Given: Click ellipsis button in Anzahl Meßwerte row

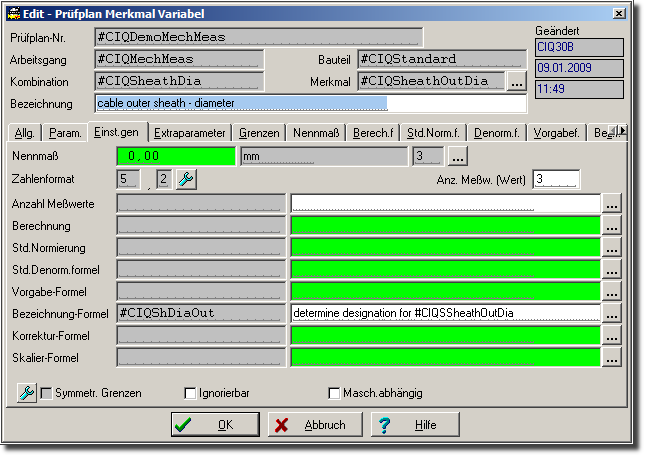Looking at the screenshot, I should pos(612,203).
